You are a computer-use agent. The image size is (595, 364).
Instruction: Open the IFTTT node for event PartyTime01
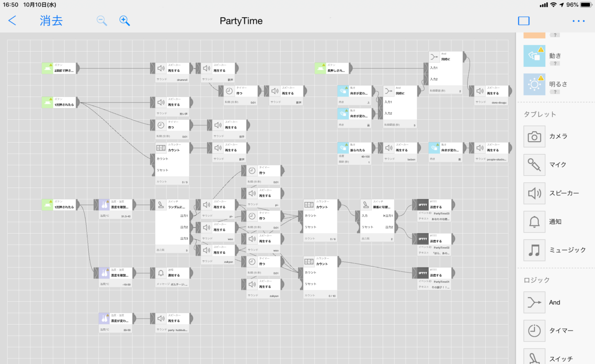[434, 278]
